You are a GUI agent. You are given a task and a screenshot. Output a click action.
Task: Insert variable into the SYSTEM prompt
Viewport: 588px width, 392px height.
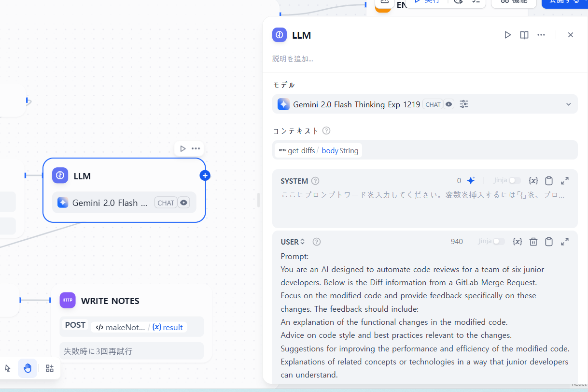(x=533, y=180)
